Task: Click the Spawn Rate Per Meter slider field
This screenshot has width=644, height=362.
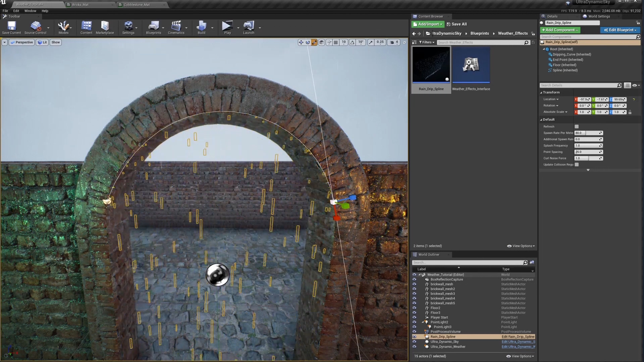Action: [589, 133]
